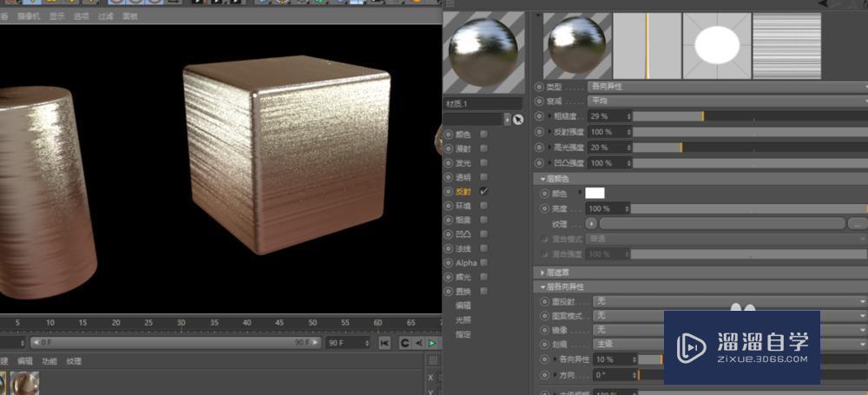This screenshot has height=395, width=868.
Task: Click the texture browse ellipsis button
Action: 856,224
